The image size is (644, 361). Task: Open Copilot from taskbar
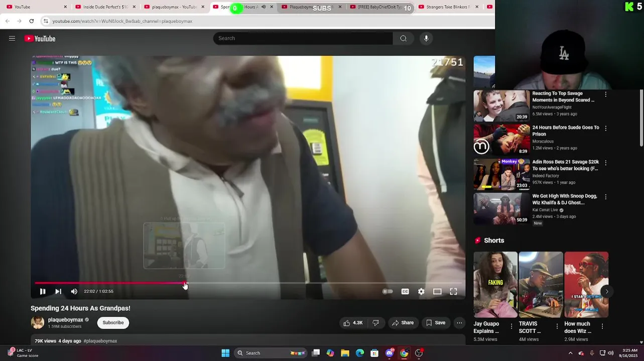[x=330, y=353]
